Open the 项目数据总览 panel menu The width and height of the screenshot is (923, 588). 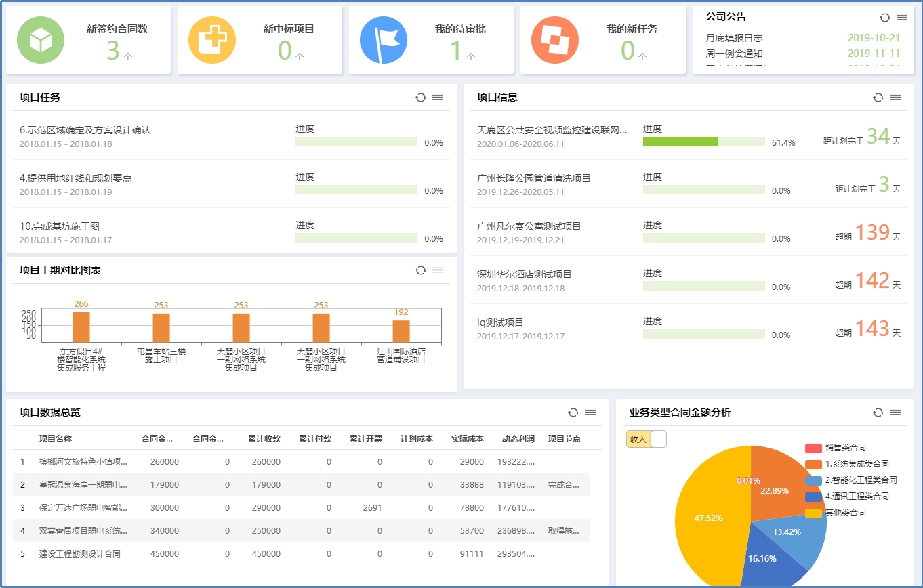pos(590,413)
